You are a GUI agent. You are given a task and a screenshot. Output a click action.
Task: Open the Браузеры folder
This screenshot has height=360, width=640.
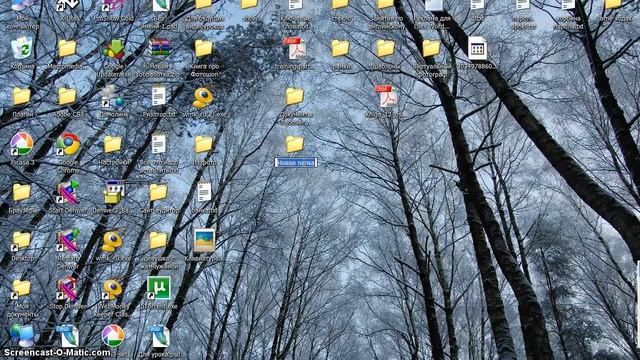[x=22, y=192]
